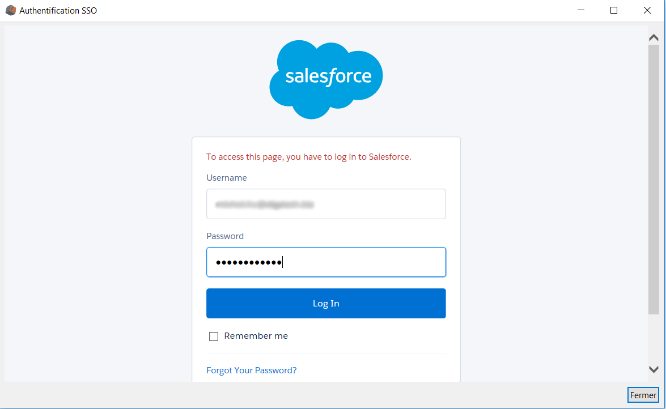Viewport: 666px width, 409px height.
Task: Click the Salesforce cloud logo
Action: tap(326, 78)
